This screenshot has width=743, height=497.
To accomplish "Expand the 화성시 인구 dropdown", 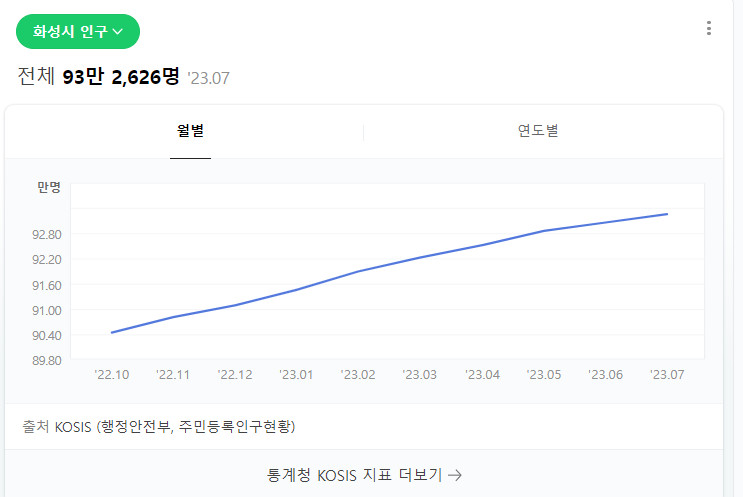I will (x=78, y=31).
